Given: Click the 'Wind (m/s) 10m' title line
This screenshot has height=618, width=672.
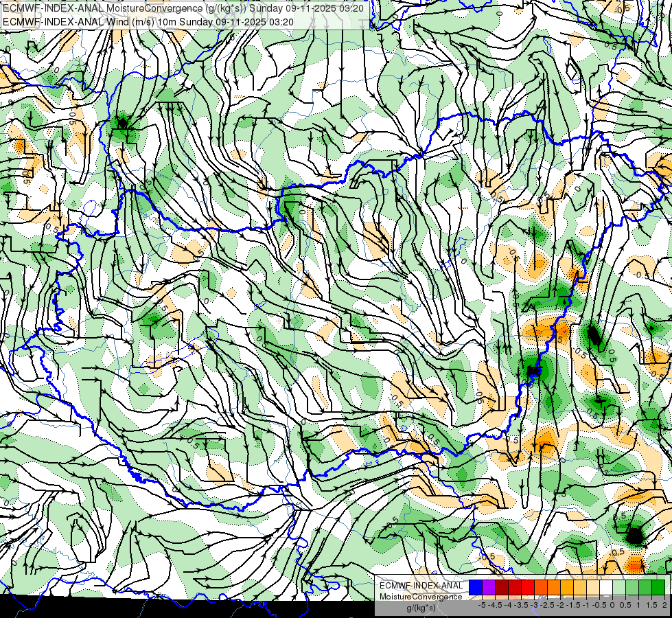Looking at the screenshot, I should (148, 21).
